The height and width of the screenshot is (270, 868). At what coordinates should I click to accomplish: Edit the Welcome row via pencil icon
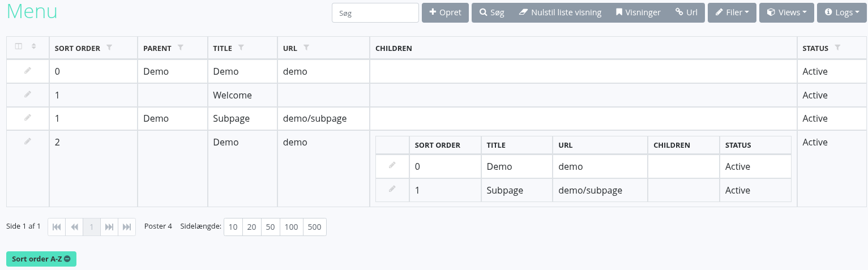(28, 94)
